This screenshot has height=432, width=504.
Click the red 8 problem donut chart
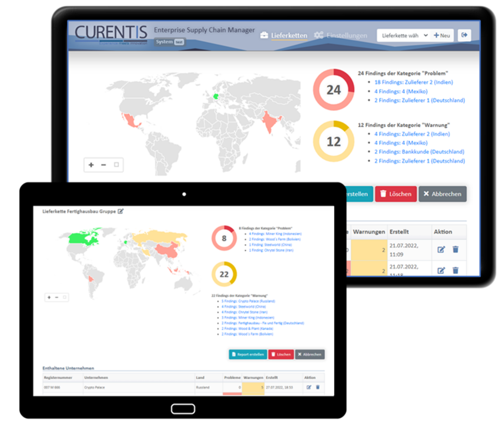(x=224, y=239)
